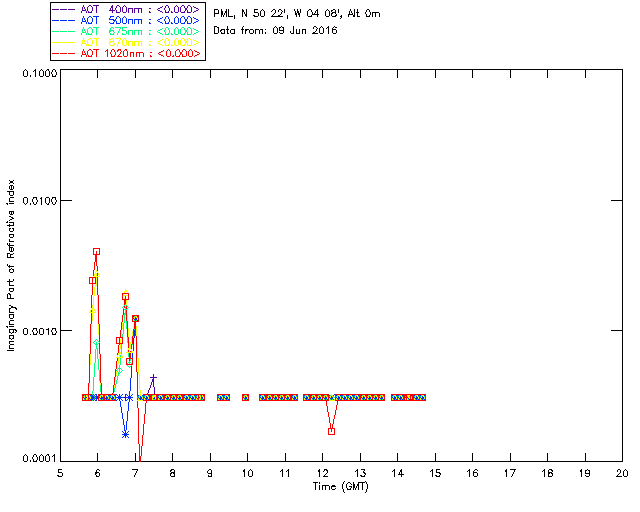
Task: Click the PML station location text
Action: click(297, 14)
